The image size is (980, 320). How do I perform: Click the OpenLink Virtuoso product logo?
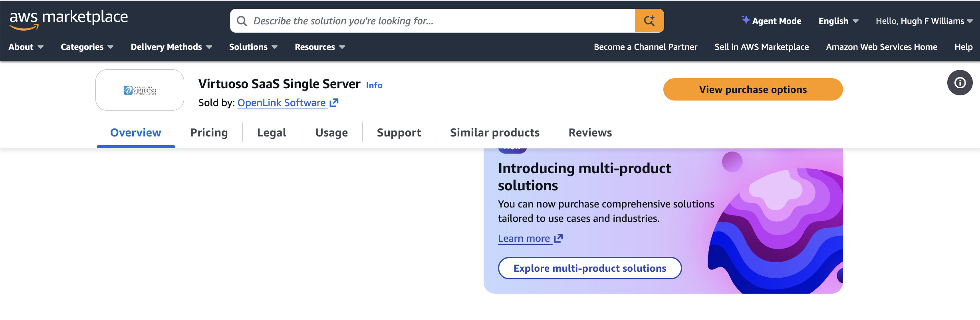point(140,90)
